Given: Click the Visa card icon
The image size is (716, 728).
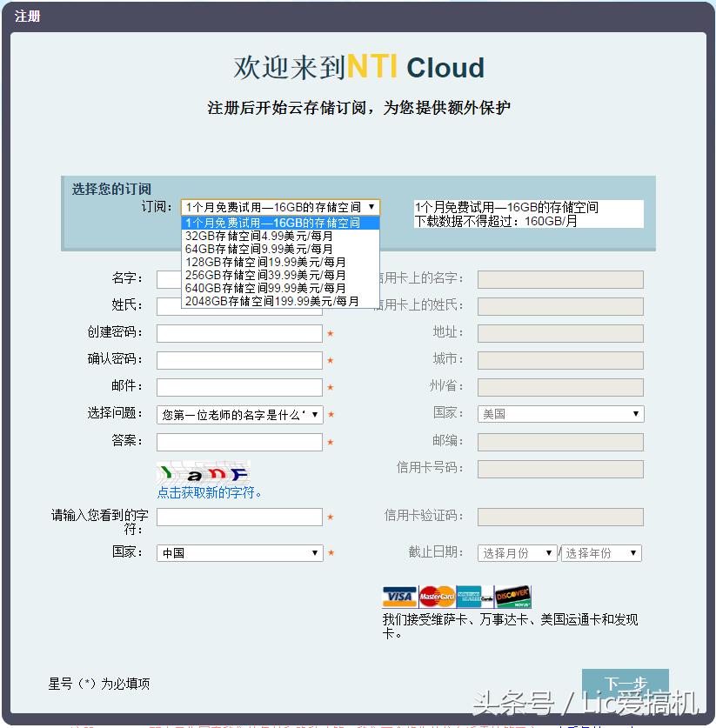Looking at the screenshot, I should tap(399, 595).
